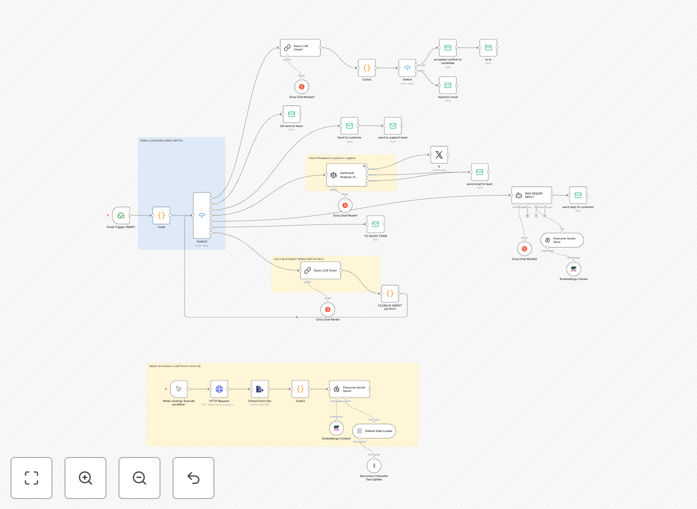Select Groq Chat Model under RAG agent

(x=525, y=249)
